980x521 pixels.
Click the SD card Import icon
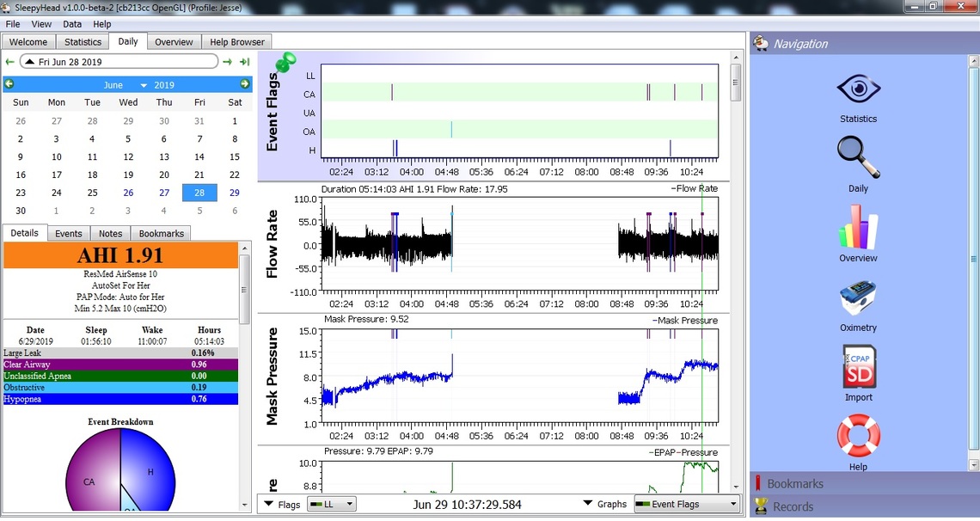(x=859, y=367)
